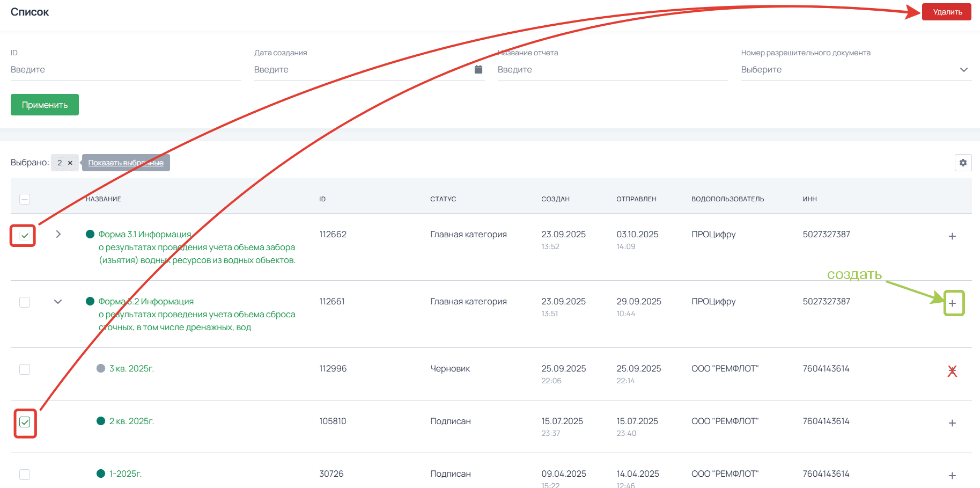The width and height of the screenshot is (980, 488).
Task: Open the 2 кв. 2025г. report link
Action: [x=131, y=421]
